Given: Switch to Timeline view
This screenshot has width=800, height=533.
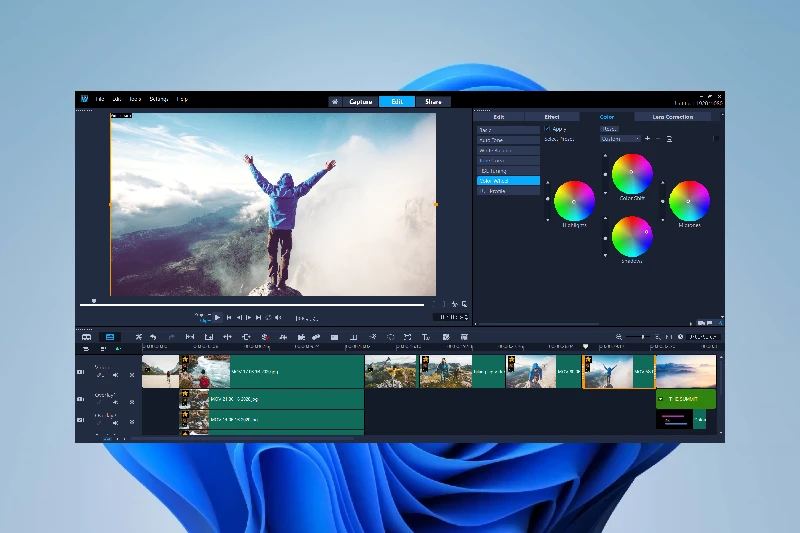Looking at the screenshot, I should click(110, 337).
